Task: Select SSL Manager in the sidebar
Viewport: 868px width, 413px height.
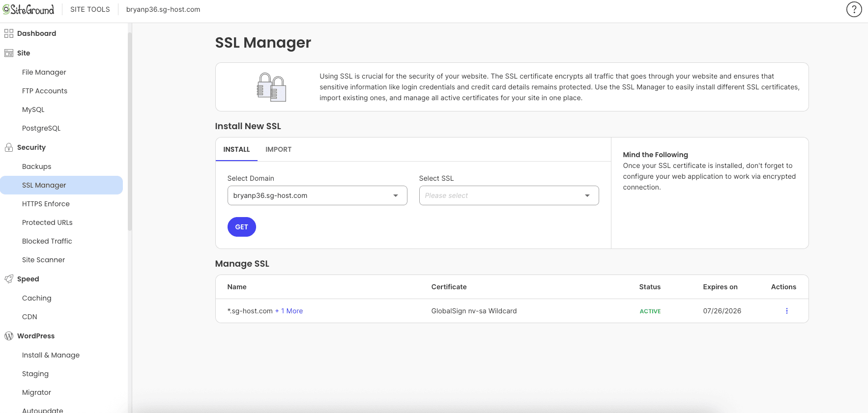Action: tap(61, 185)
